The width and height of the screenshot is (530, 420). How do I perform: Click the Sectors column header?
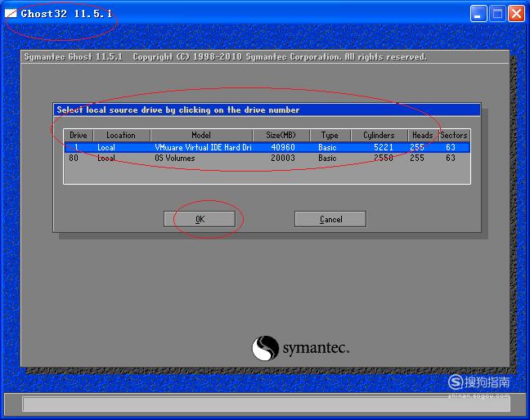454,135
